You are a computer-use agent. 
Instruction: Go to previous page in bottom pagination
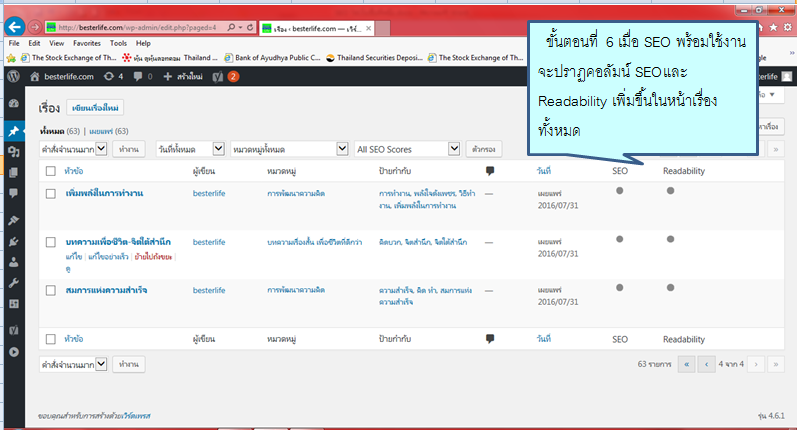pos(707,364)
